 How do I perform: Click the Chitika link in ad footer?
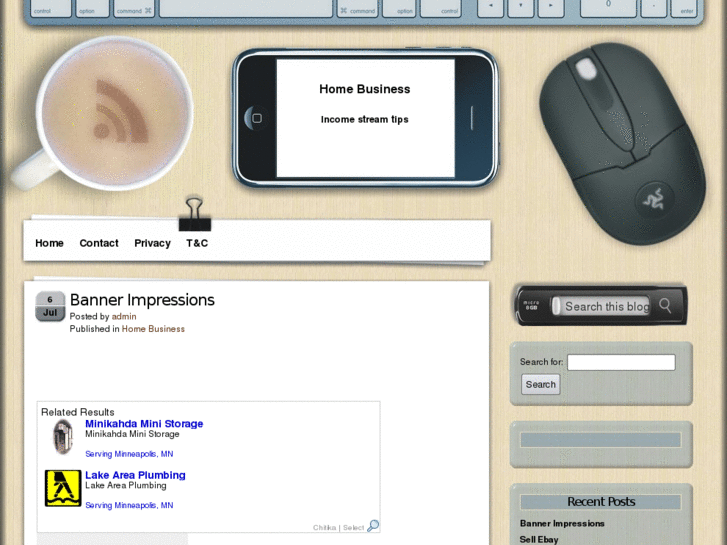324,528
